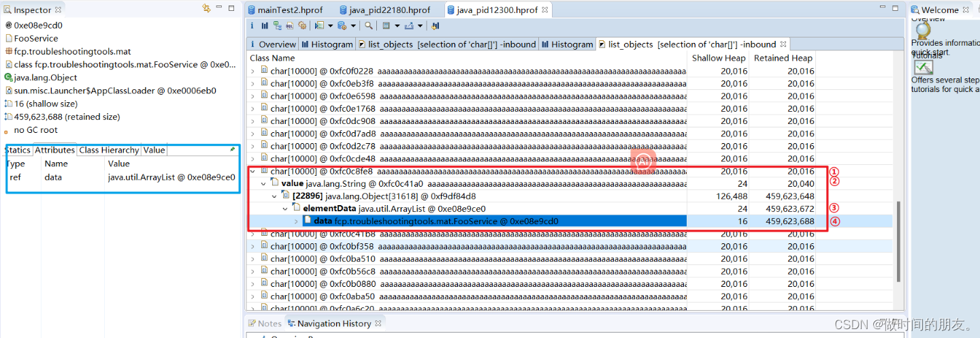The width and height of the screenshot is (980, 338).
Task: Click the fcp.troubleshootingtools.mat package entry
Action: pyautogui.click(x=73, y=51)
